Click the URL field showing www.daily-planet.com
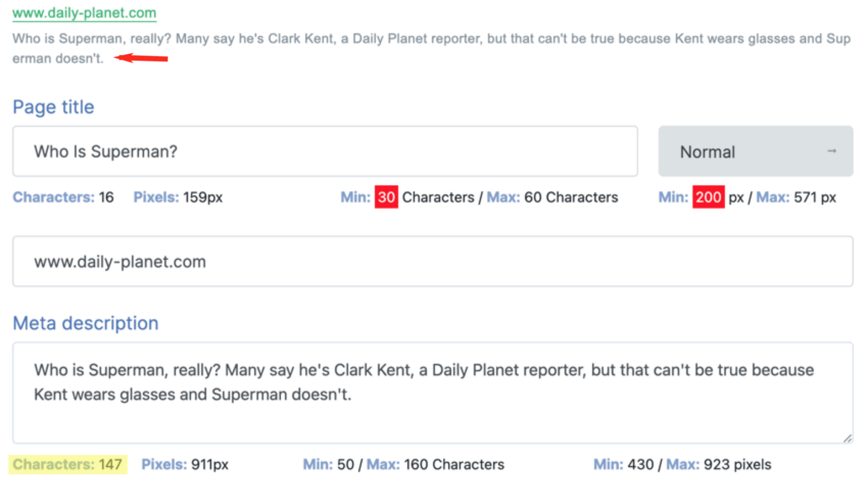Image resolution: width=868 pixels, height=488 pixels. (x=226, y=261)
